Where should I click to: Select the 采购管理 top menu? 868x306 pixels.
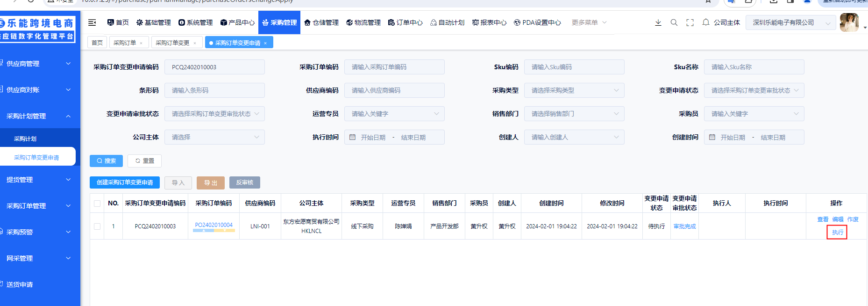(x=279, y=22)
